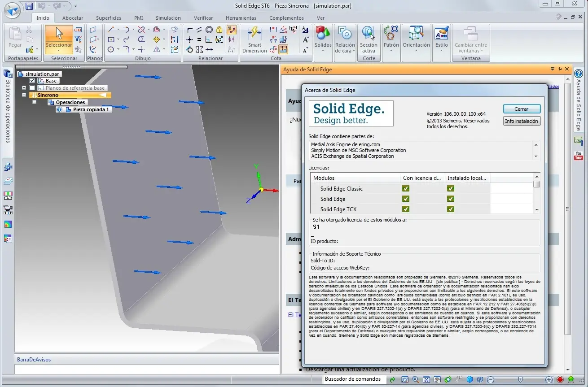Viewport: 588px width, 387px height.
Task: Click the Save icon in title bar
Action: [29, 6]
